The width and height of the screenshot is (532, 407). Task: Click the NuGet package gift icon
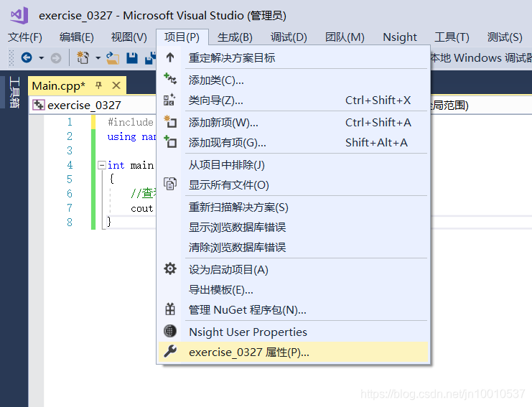pyautogui.click(x=170, y=309)
